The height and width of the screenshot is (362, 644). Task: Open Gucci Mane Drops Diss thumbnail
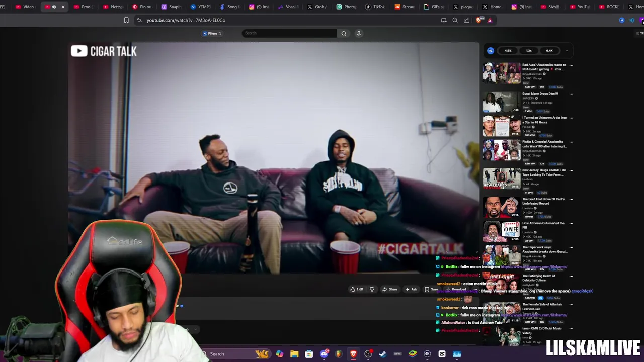point(502,102)
